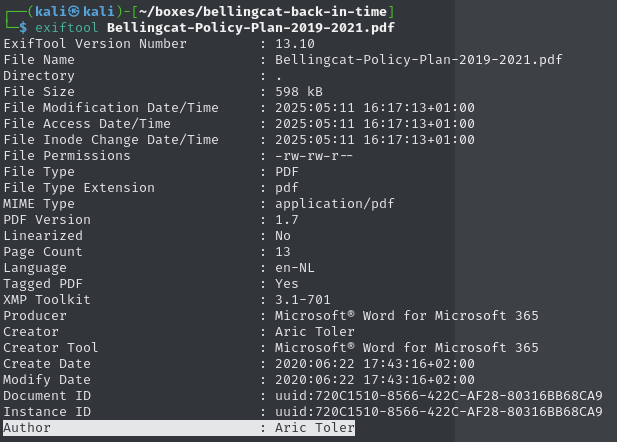This screenshot has height=442, width=617.
Task: Click the Instance ID uuid value
Action: [x=439, y=411]
